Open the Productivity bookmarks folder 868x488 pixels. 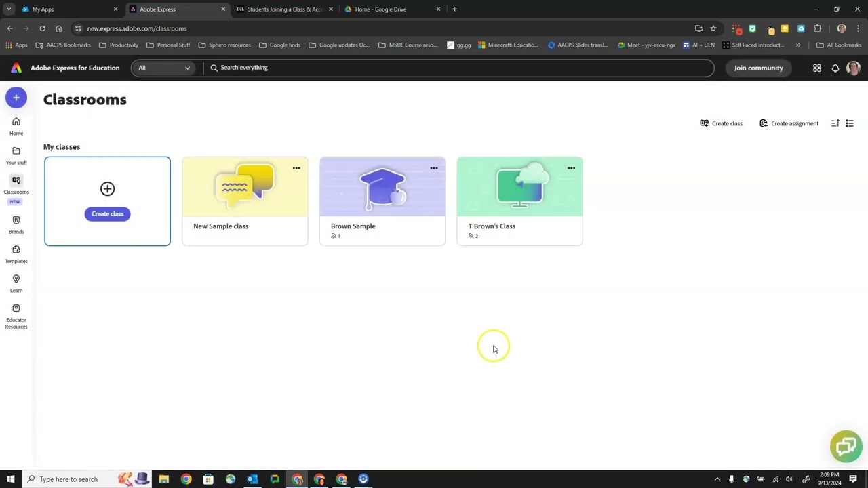[x=118, y=45]
